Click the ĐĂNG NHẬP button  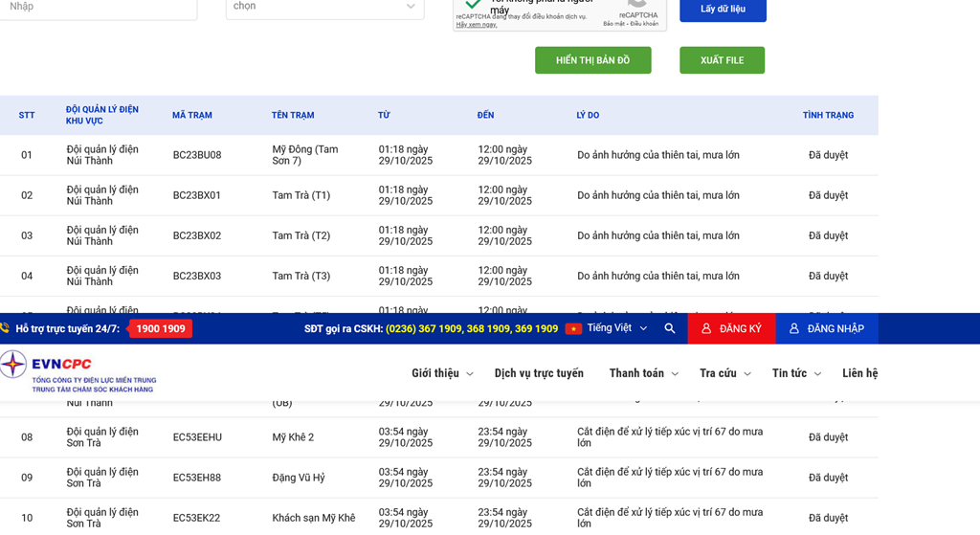point(826,328)
